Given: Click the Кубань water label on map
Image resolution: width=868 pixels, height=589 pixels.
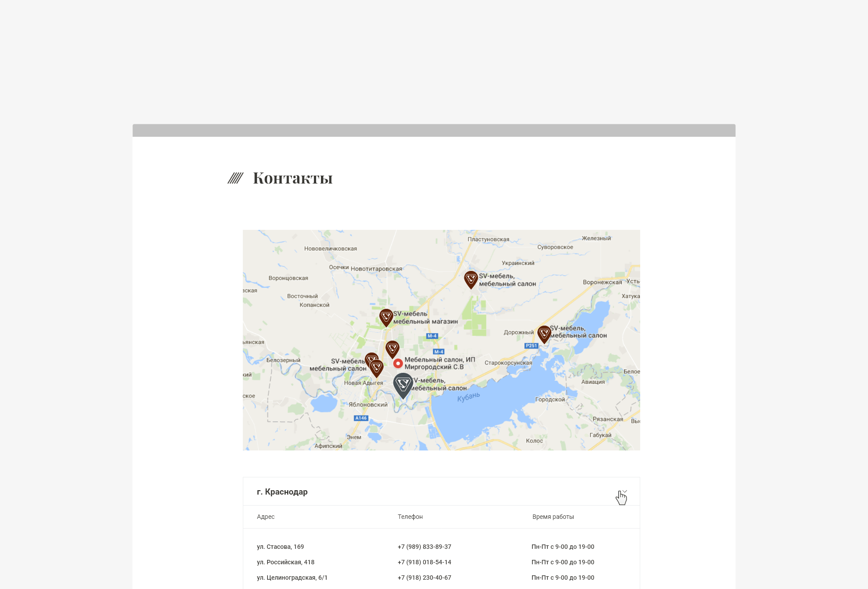Looking at the screenshot, I should tap(468, 397).
